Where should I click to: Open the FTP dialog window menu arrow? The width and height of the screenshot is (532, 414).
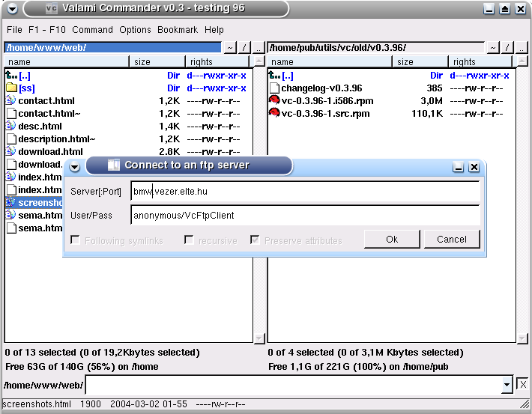pos(74,167)
